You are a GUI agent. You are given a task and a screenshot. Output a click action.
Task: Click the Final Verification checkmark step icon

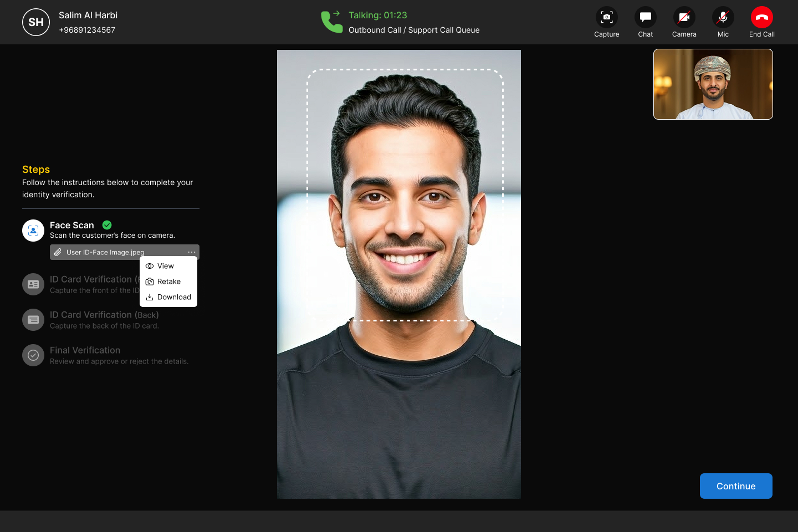(33, 355)
